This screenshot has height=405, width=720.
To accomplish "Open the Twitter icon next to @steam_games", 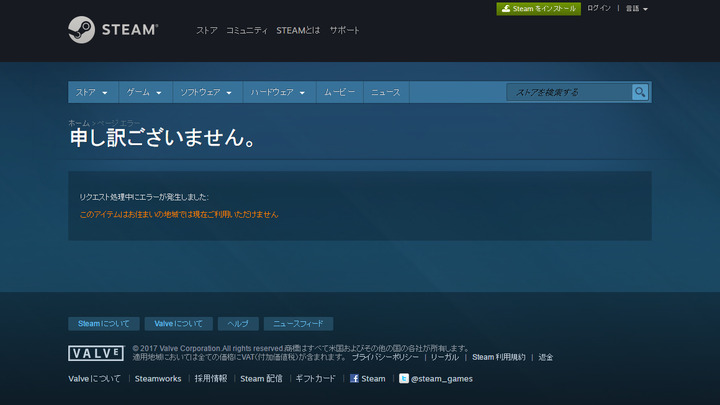I will (x=404, y=378).
